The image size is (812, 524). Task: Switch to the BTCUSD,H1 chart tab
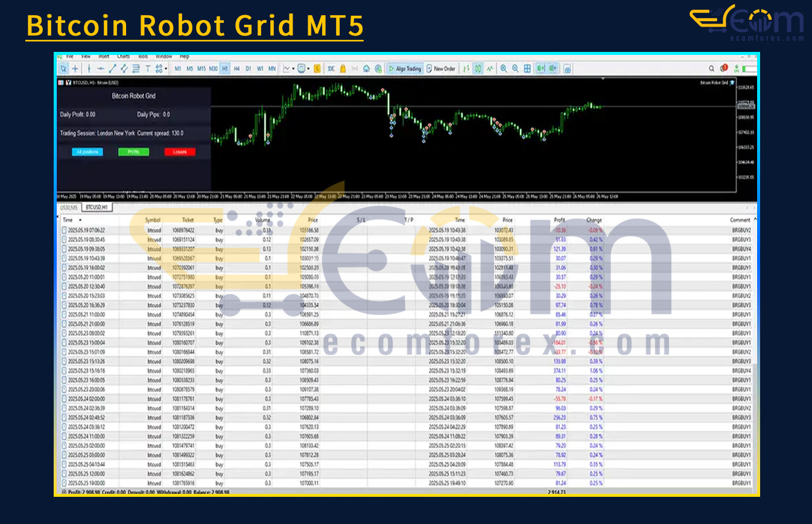pos(97,207)
